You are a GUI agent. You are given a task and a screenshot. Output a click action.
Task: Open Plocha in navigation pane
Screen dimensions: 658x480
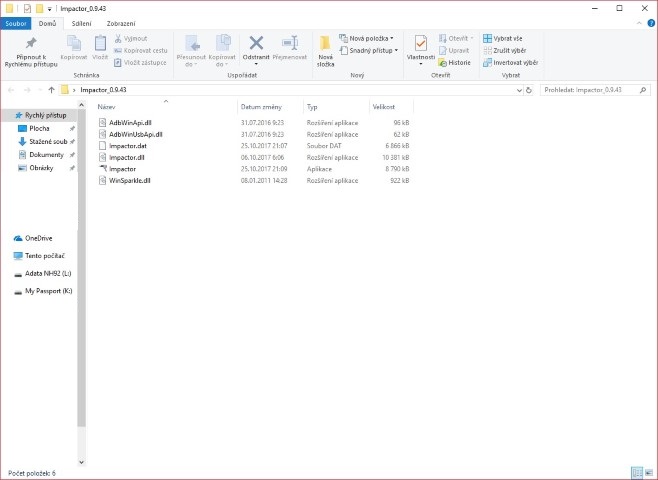pos(39,128)
